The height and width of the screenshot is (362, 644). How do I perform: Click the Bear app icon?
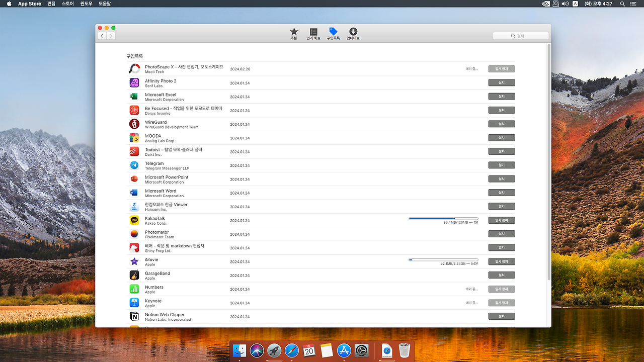click(134, 248)
